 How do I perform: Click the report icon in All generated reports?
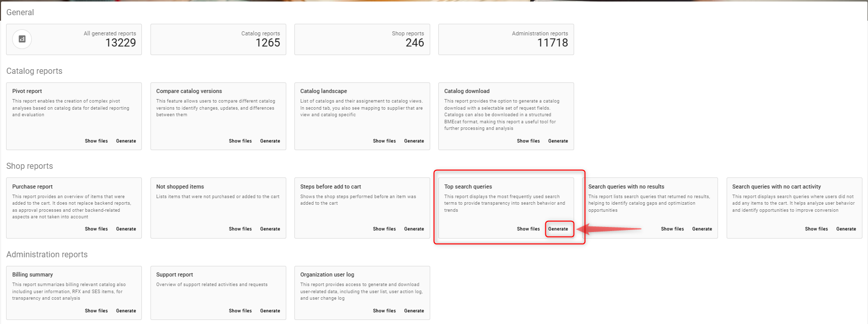tap(22, 39)
